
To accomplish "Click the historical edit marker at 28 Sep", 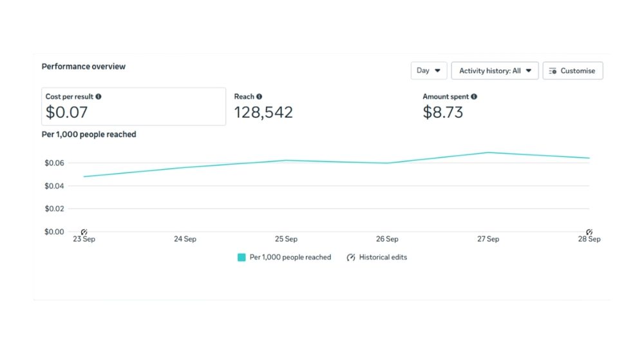I will pyautogui.click(x=589, y=232).
